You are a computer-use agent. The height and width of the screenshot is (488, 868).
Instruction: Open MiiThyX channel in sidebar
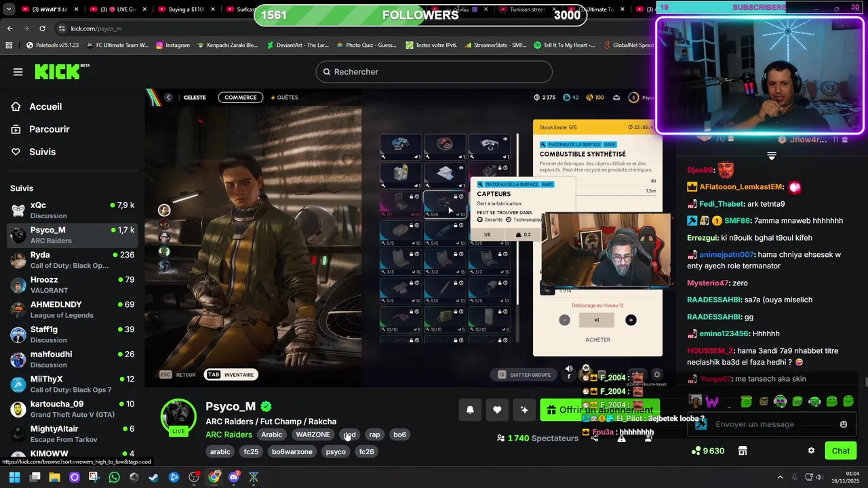(x=72, y=384)
